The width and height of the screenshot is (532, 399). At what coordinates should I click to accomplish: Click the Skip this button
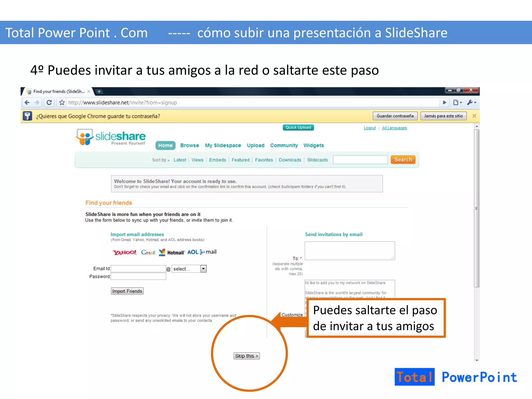[247, 356]
